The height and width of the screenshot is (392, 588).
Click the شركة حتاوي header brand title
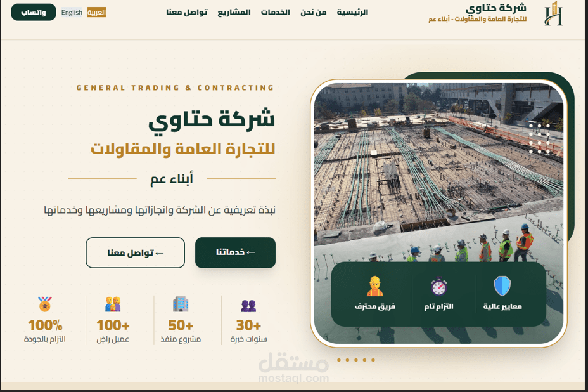click(x=495, y=8)
